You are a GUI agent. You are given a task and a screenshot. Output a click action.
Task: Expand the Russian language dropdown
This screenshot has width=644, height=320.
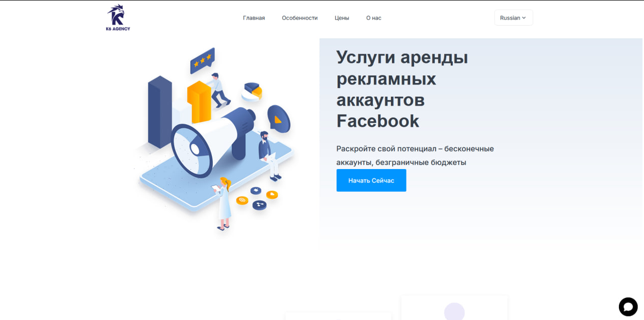click(513, 18)
